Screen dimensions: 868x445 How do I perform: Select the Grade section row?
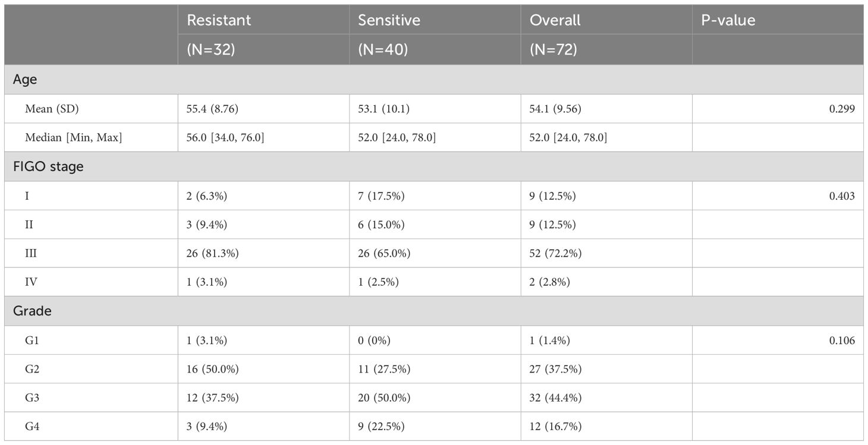coord(434,311)
